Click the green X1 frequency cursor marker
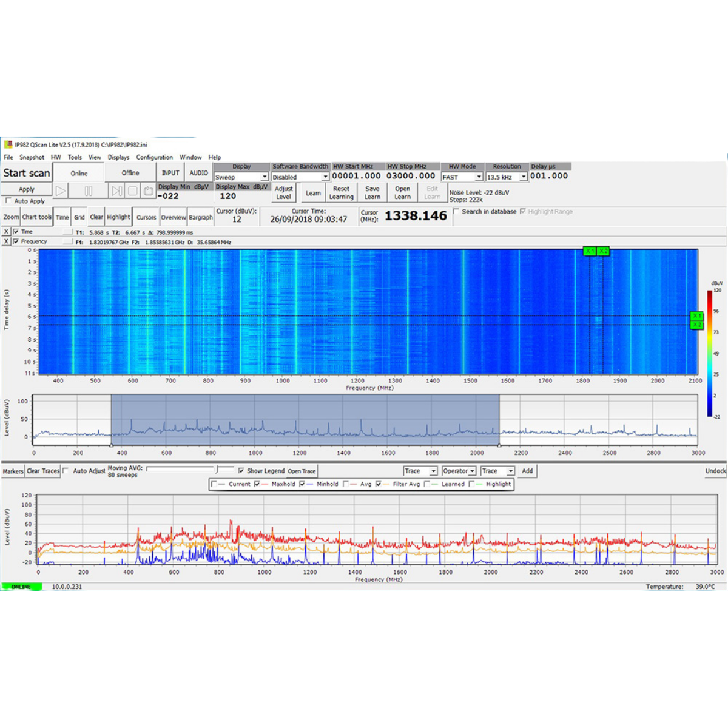The width and height of the screenshot is (728, 728). (589, 251)
